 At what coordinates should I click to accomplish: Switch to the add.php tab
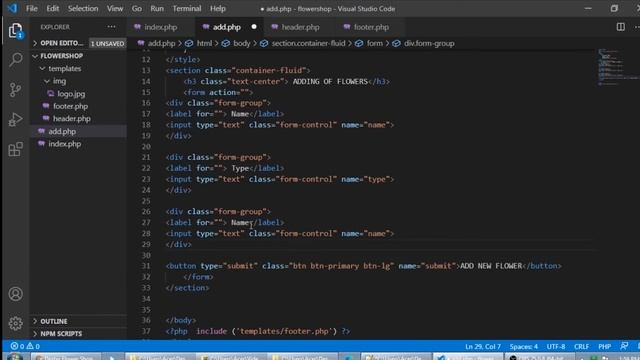pyautogui.click(x=227, y=27)
